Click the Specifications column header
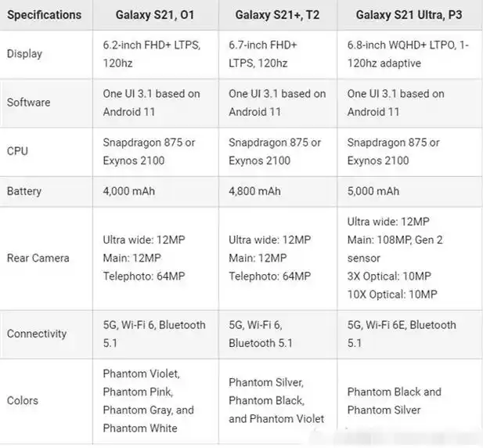This screenshot has width=483, height=448. (x=44, y=15)
